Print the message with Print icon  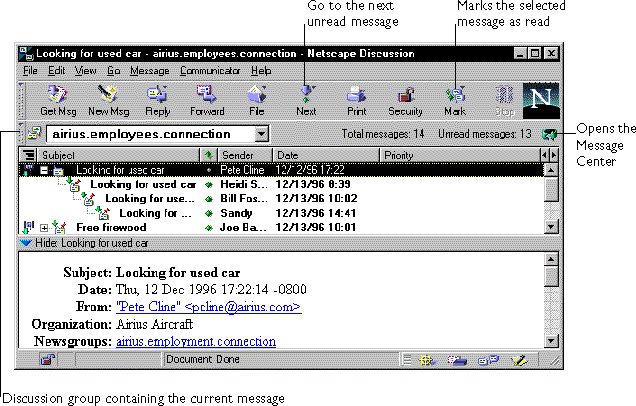coord(356,100)
